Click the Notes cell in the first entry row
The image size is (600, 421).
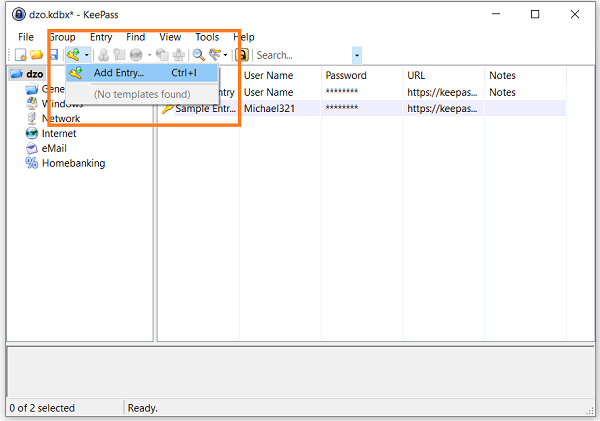pyautogui.click(x=502, y=92)
